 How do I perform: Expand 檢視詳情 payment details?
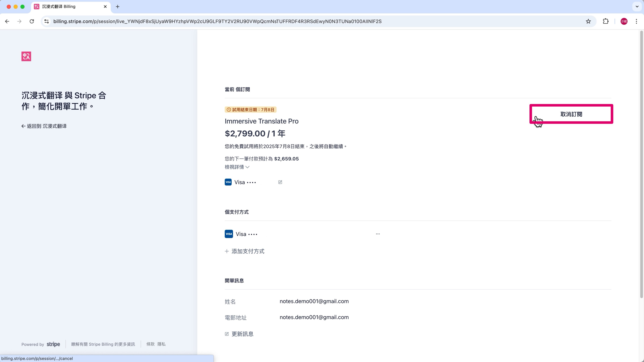237,167
